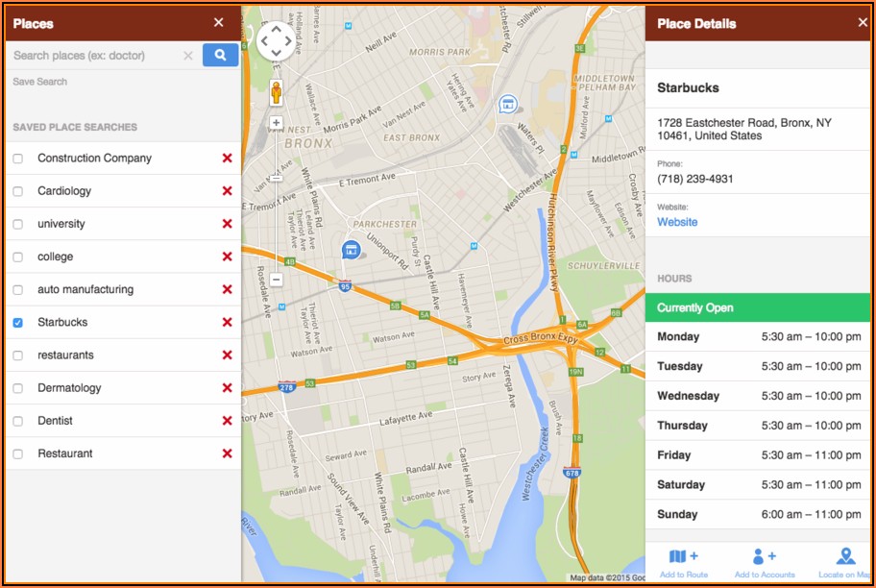
Task: Enable the Construction Company checkbox
Action: (18, 159)
